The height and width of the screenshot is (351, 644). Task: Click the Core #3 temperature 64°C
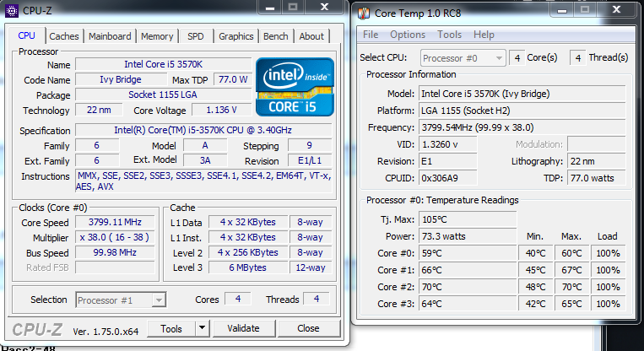tap(468, 304)
